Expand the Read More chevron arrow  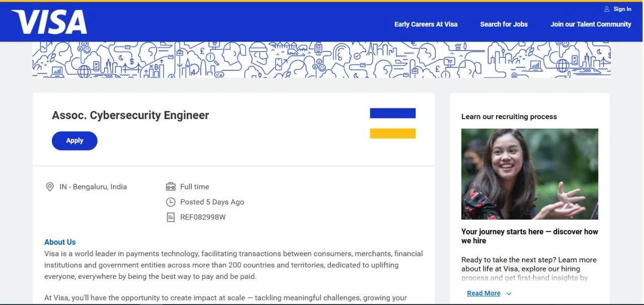pos(509,293)
